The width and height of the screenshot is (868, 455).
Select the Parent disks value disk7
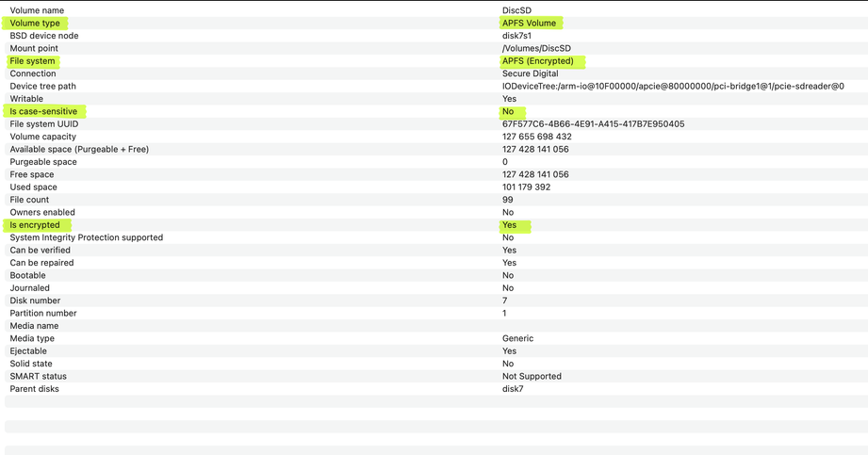513,389
